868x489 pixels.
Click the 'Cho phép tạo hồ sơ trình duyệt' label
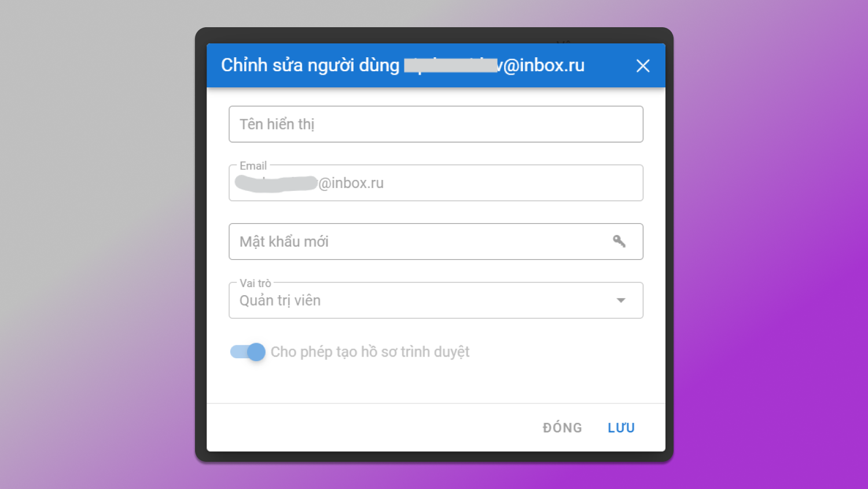tap(370, 352)
